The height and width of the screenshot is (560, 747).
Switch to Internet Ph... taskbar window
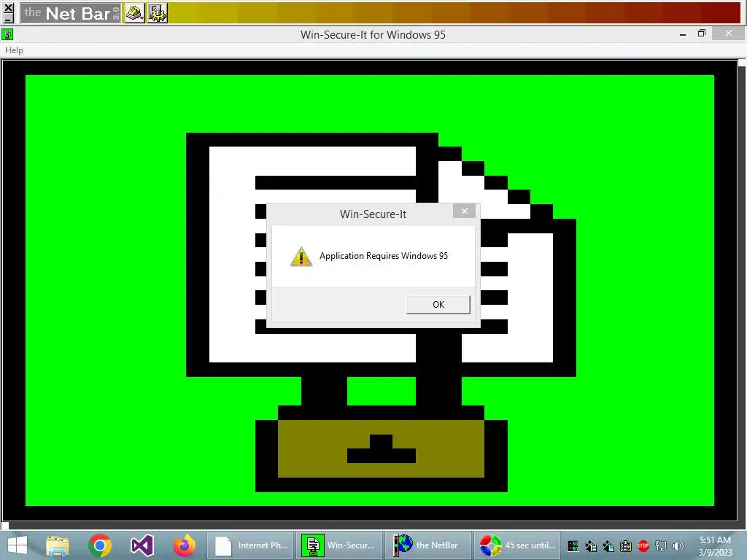[251, 545]
